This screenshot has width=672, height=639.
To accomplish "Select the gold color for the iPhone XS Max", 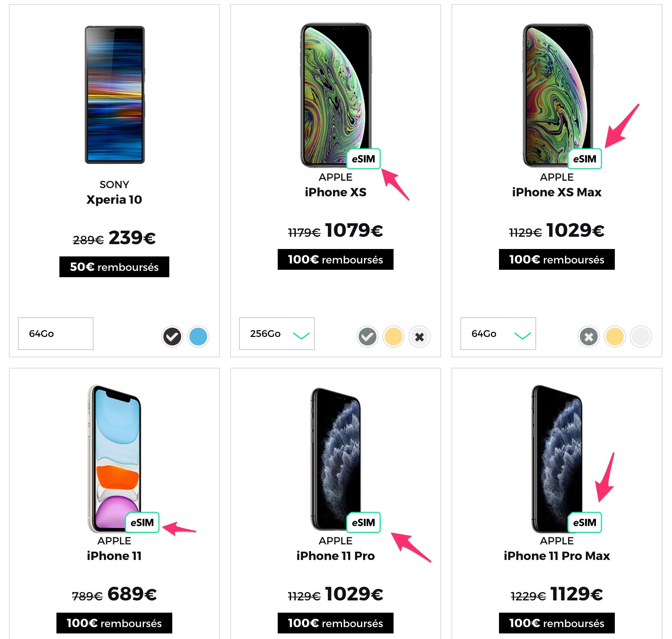I will (615, 339).
